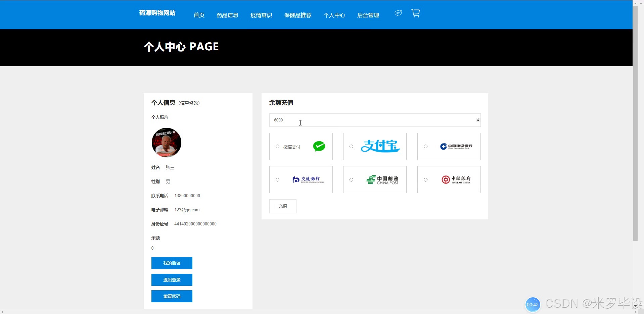Click the horizontal scrollbar left arrow
644x314 pixels.
click(x=2, y=312)
